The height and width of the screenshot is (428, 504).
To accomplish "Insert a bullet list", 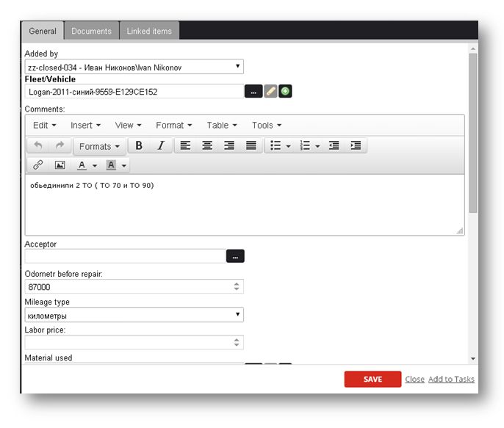I will (276, 146).
